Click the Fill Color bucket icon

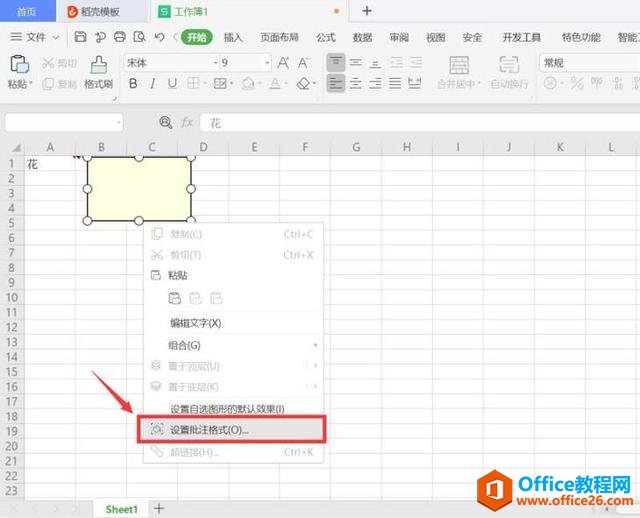click(x=248, y=84)
